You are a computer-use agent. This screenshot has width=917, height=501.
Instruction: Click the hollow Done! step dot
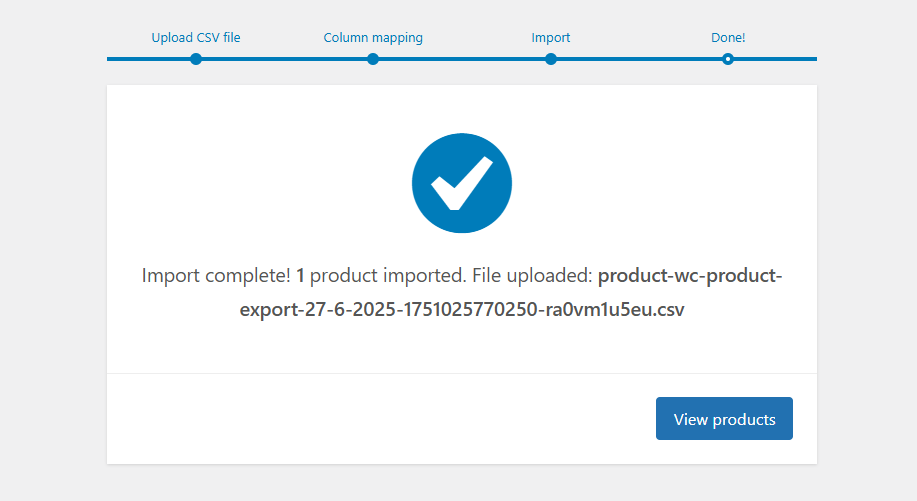coord(728,59)
